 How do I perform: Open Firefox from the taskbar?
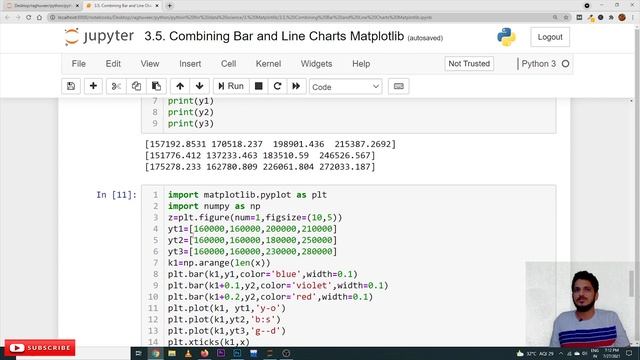(204, 353)
